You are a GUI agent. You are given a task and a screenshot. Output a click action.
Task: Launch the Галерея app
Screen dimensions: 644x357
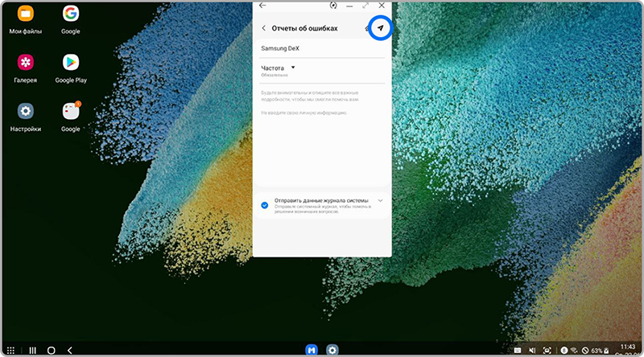pyautogui.click(x=26, y=68)
